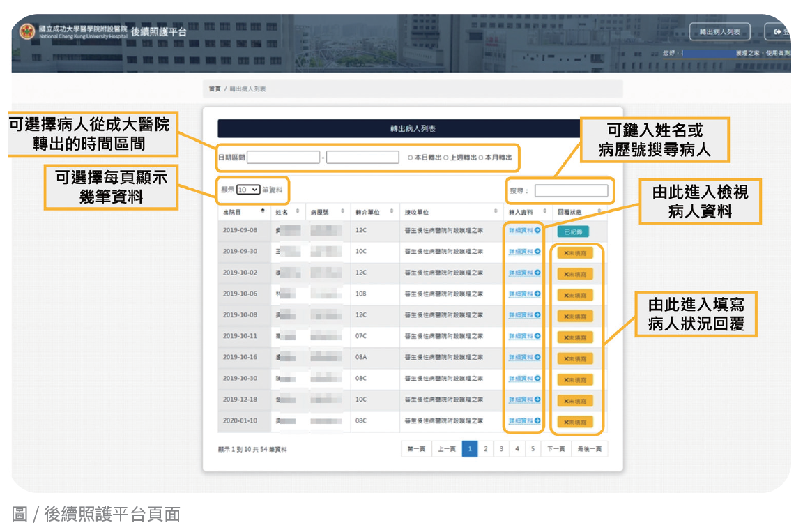Click sort arrows on 病歷號 column header

(x=342, y=211)
